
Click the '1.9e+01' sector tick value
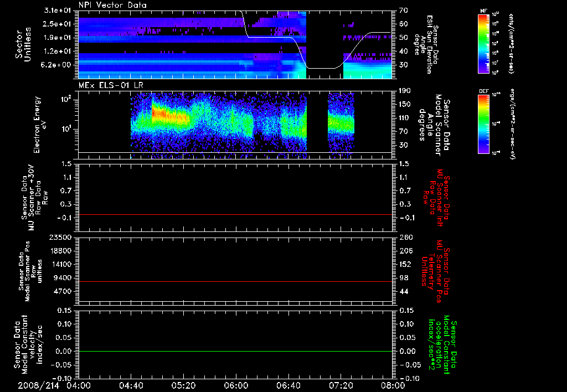click(58, 38)
